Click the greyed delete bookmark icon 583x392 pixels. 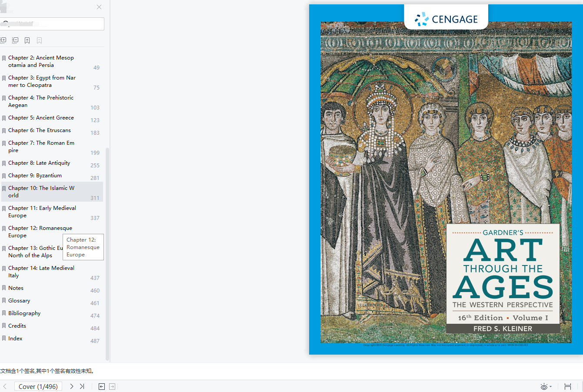pos(39,40)
